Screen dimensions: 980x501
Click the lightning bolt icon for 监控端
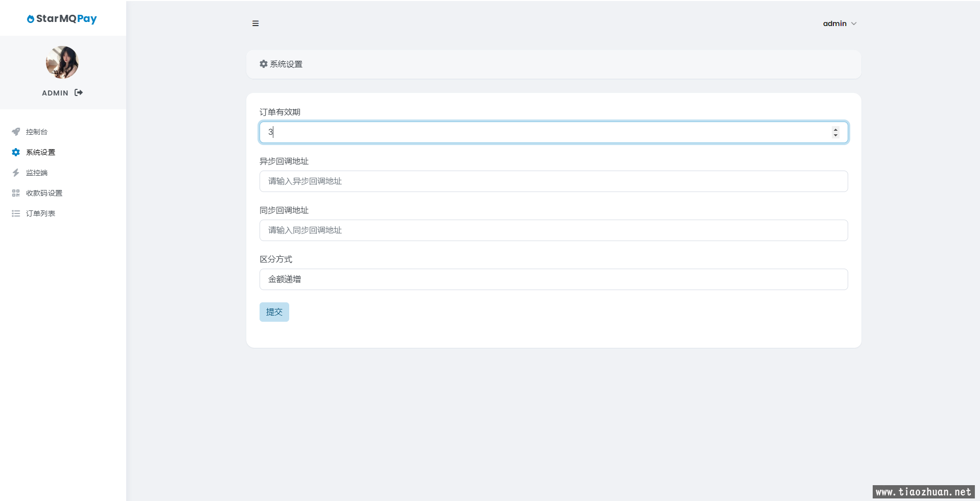[16, 173]
